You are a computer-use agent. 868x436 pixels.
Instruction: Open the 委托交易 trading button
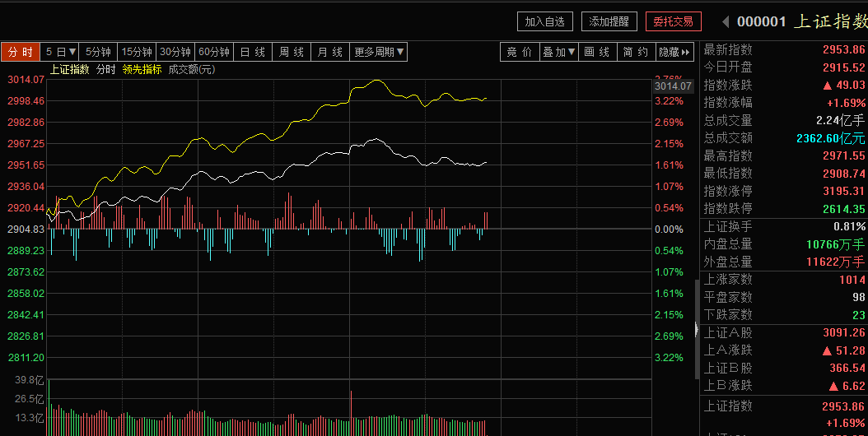[x=673, y=21]
